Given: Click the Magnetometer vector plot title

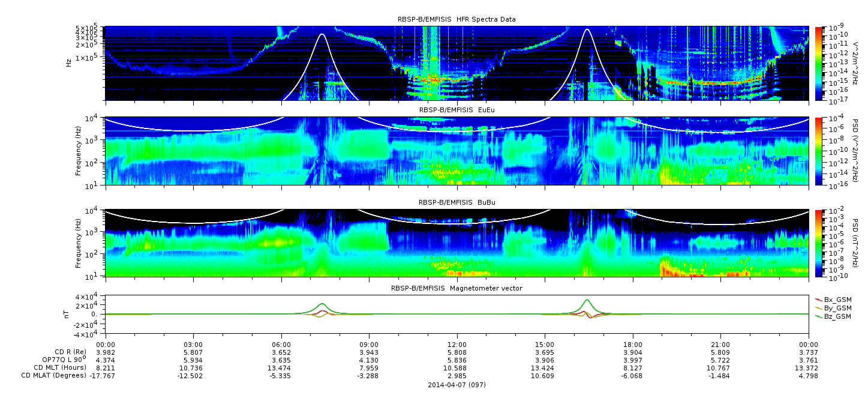Looking at the screenshot, I should pos(456,288).
